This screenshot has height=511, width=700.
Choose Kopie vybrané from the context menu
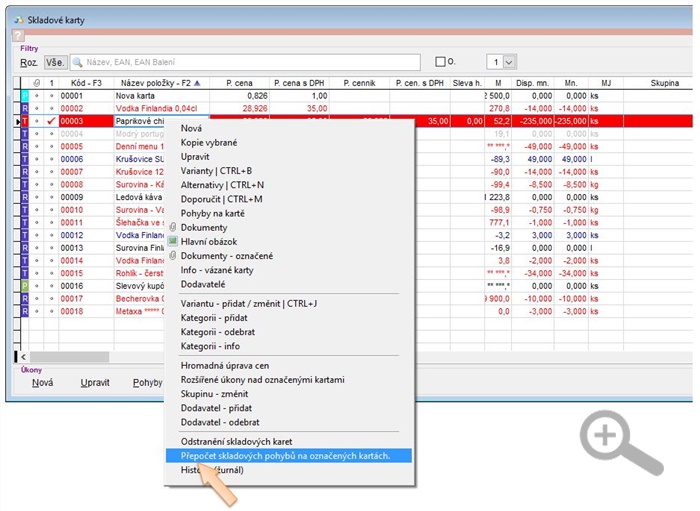(x=209, y=143)
